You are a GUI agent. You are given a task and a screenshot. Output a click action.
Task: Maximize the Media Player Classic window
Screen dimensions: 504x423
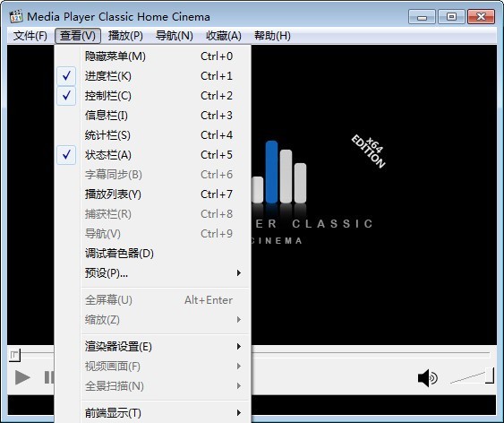451,17
